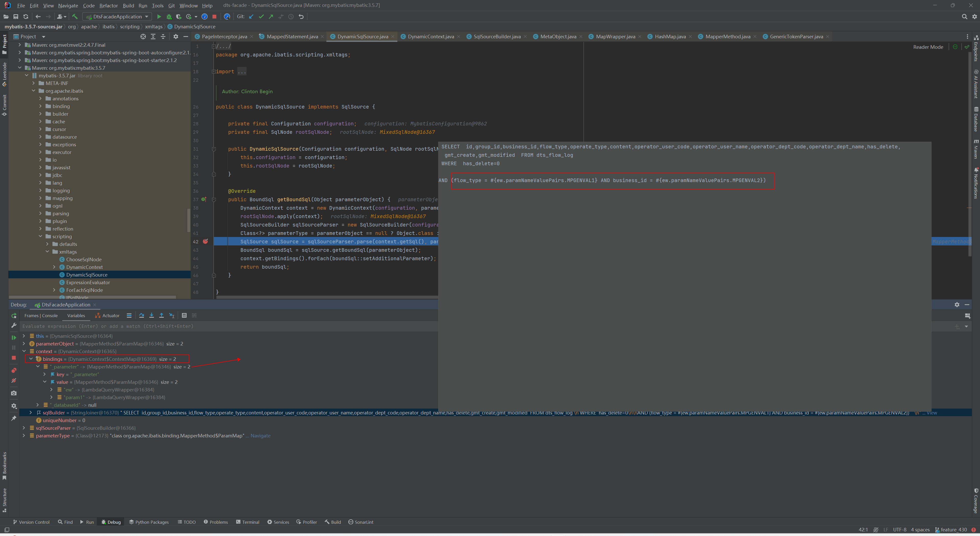Open the Refactor menu

click(108, 5)
